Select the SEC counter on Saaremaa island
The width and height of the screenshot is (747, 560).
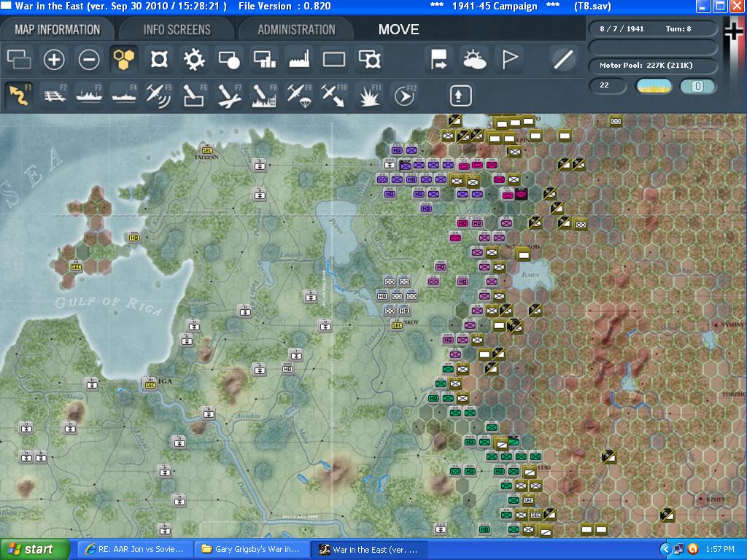76,267
